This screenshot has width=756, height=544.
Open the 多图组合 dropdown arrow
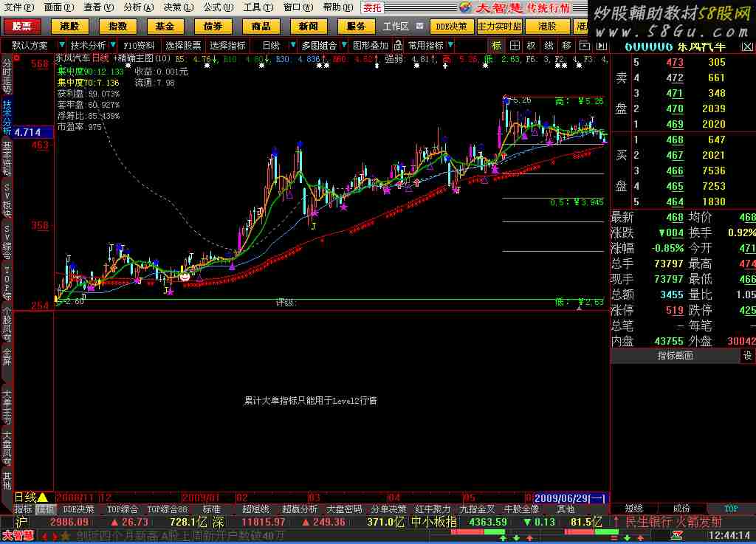pos(344,45)
